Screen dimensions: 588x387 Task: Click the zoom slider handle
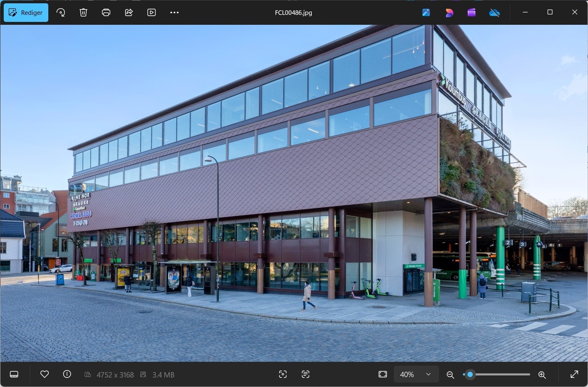point(470,375)
